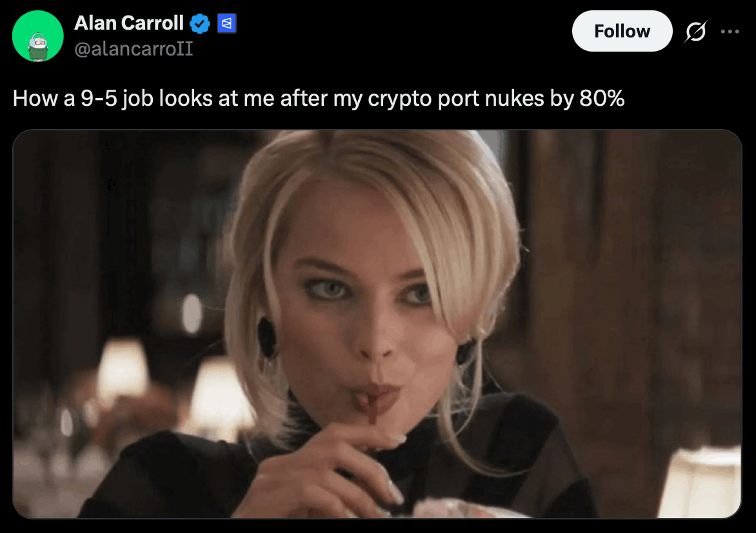Visit profile via the gray username text
756x533 pixels.
[134, 48]
